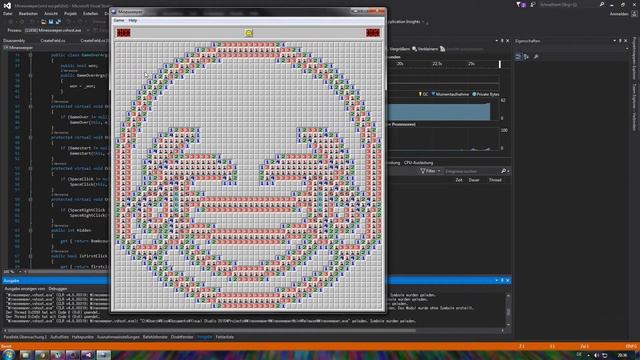Click the Ereignisse suchen search field
Screen dimensions: 640x360
tap(472, 171)
